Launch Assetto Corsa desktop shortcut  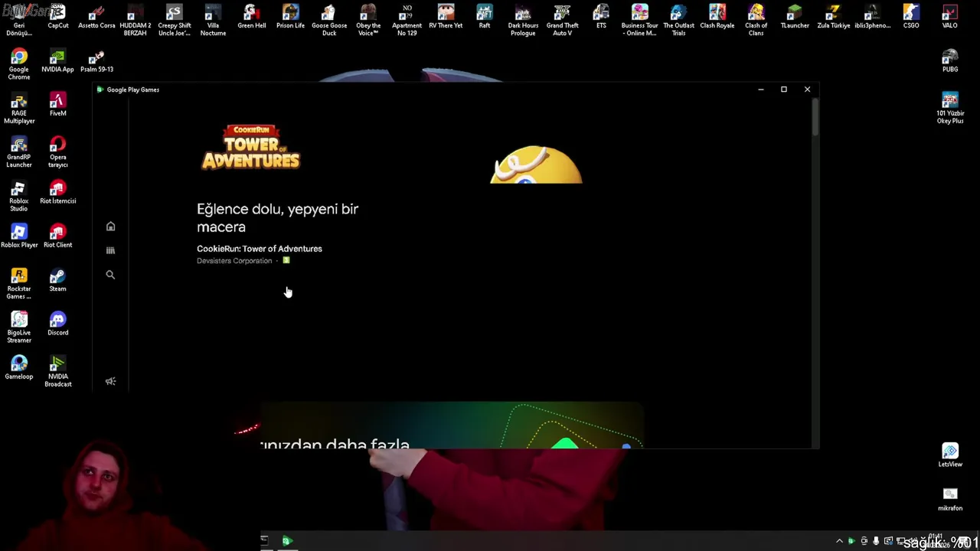(x=96, y=17)
